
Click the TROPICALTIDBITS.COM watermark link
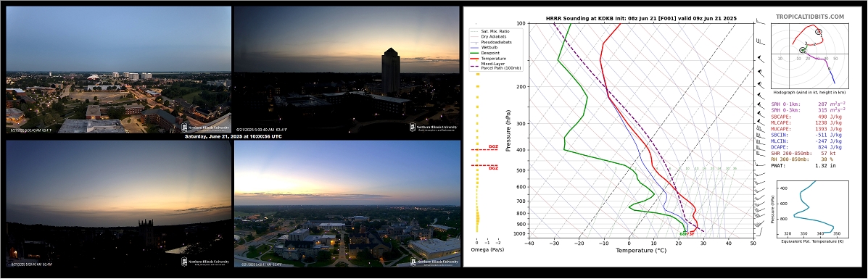[x=818, y=17]
